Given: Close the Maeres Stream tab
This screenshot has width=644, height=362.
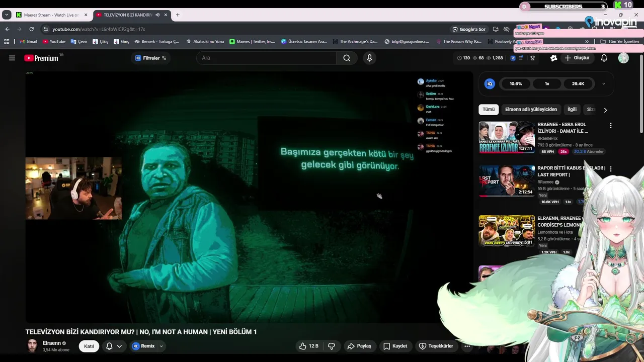Looking at the screenshot, I should coord(86,15).
